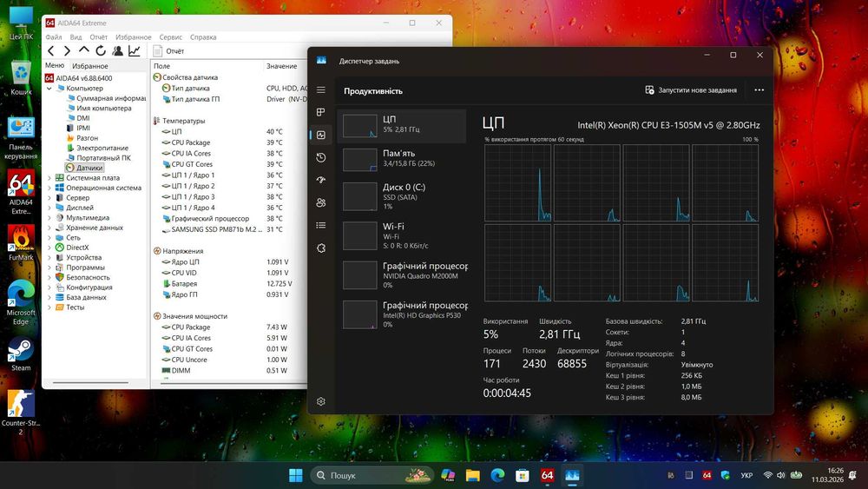The height and width of the screenshot is (489, 868).
Task: Click the Пошук taskbar search box
Action: 372,475
